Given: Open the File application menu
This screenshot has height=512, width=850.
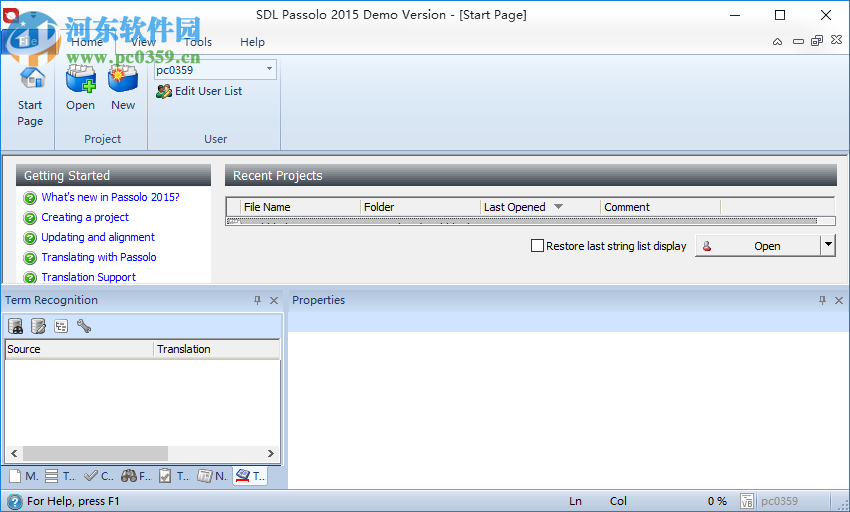Looking at the screenshot, I should [x=28, y=41].
